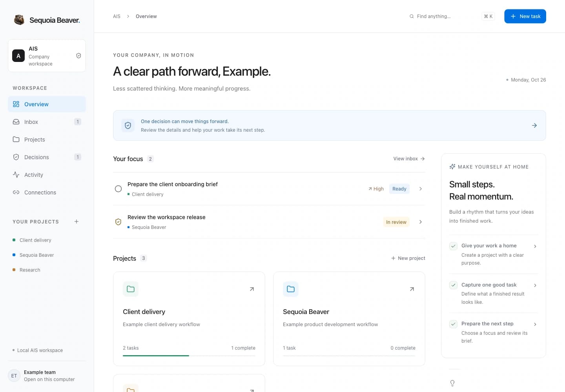Click the sparkle icon beside Make Yourself at Home
Viewport: 565px width, 392px height.
click(452, 167)
